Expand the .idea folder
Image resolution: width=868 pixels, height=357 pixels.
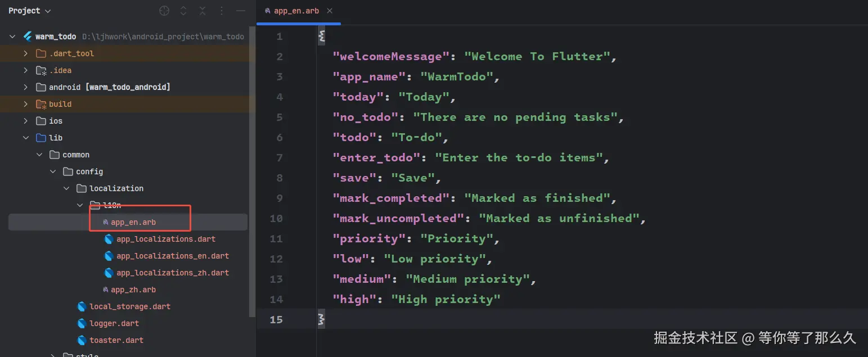coord(25,70)
